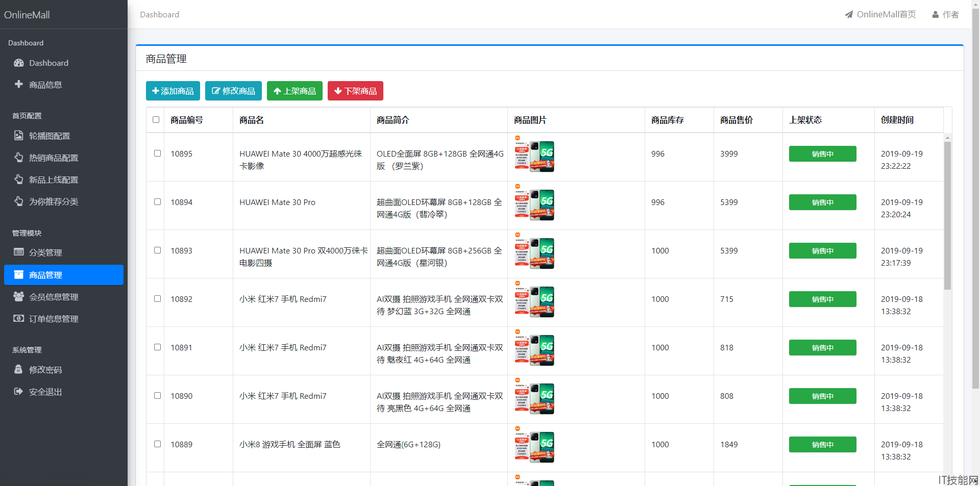Viewport: 980px width, 486px height.
Task: Click the 商品管理 archive icon
Action: pyautogui.click(x=19, y=274)
